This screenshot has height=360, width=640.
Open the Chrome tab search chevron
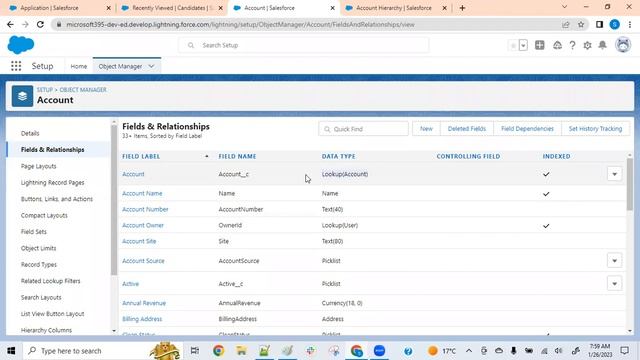pos(564,7)
